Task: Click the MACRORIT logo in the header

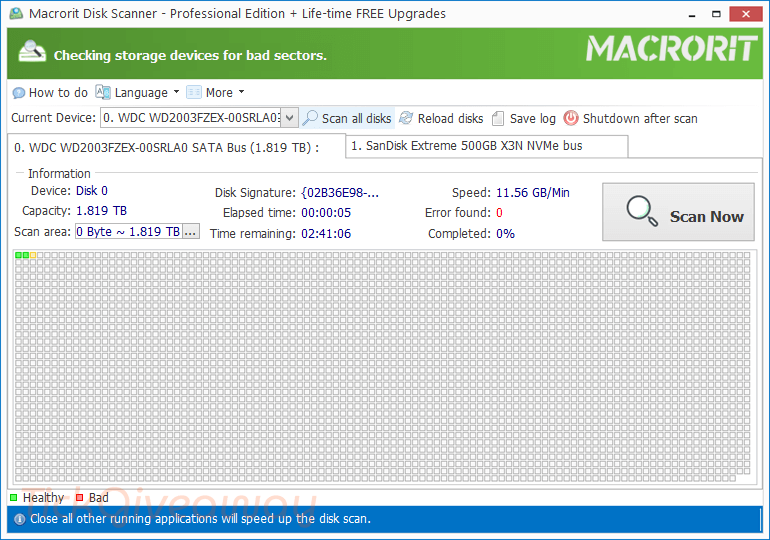Action: click(x=672, y=49)
